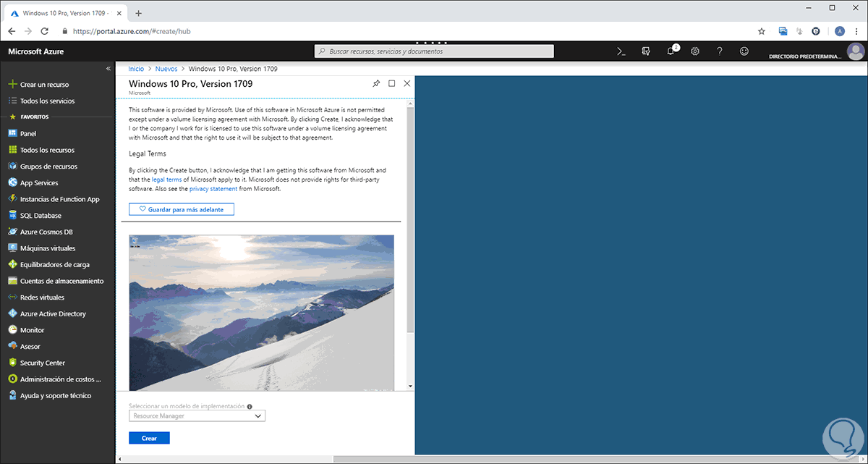Open Security Center shield icon

pyautogui.click(x=12, y=363)
